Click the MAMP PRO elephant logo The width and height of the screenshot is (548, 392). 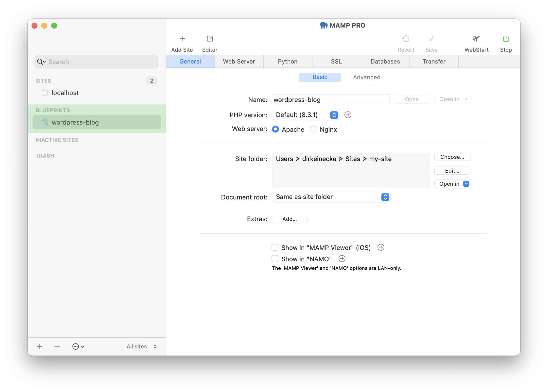pyautogui.click(x=324, y=25)
